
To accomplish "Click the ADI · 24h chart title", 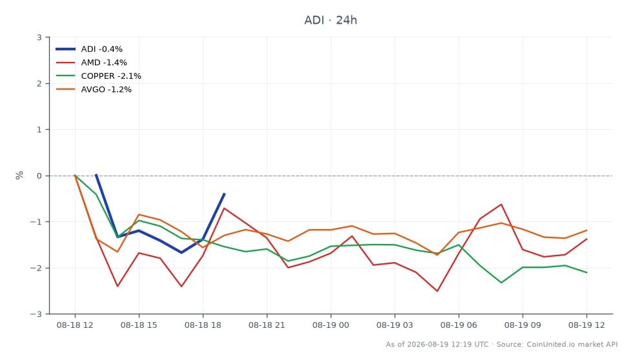I will (x=331, y=20).
